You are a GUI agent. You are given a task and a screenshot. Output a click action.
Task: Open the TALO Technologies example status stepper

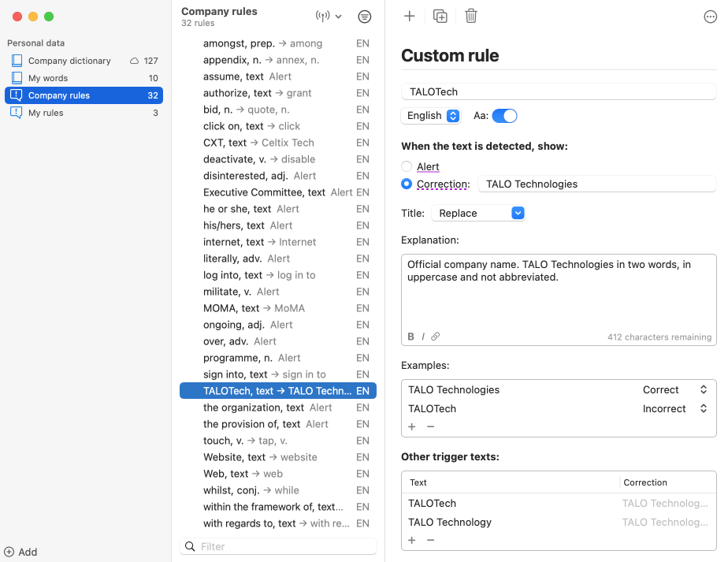click(704, 389)
